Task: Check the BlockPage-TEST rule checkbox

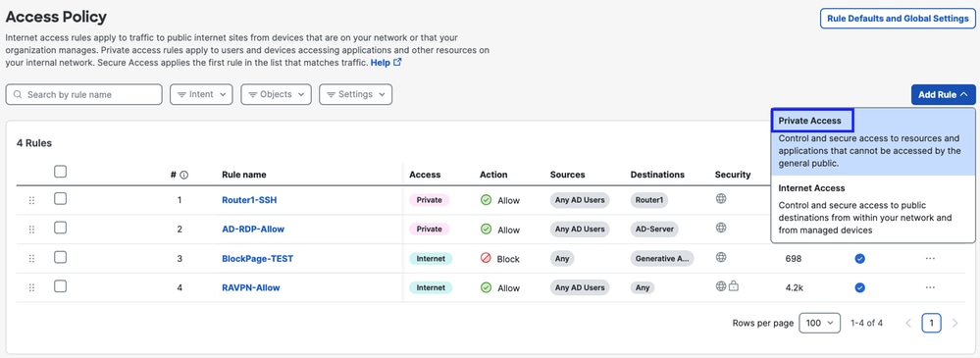Action: point(60,257)
